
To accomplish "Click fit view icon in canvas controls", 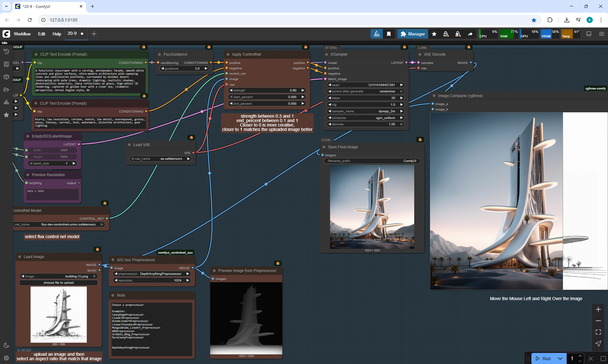I will click(x=598, y=332).
